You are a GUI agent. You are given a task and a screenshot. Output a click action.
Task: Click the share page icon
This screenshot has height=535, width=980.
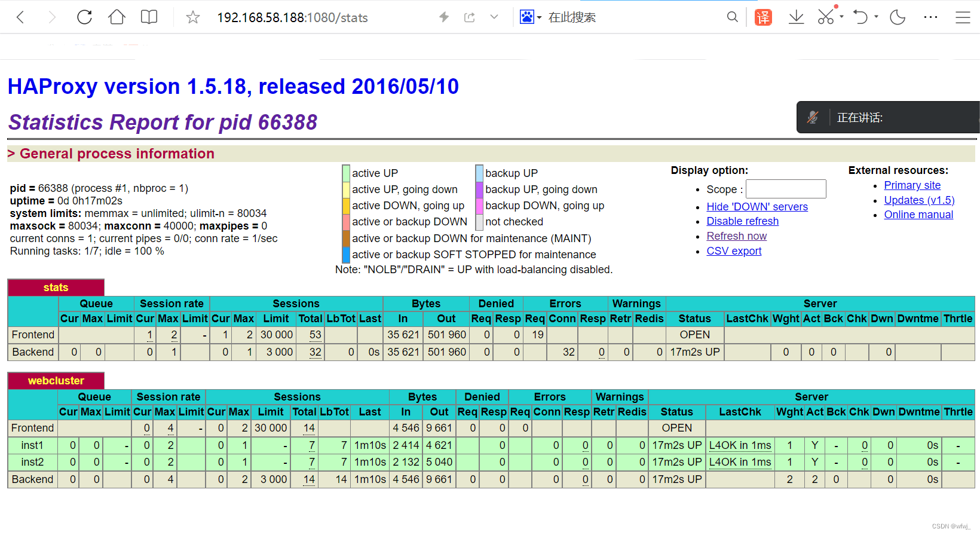tap(470, 17)
